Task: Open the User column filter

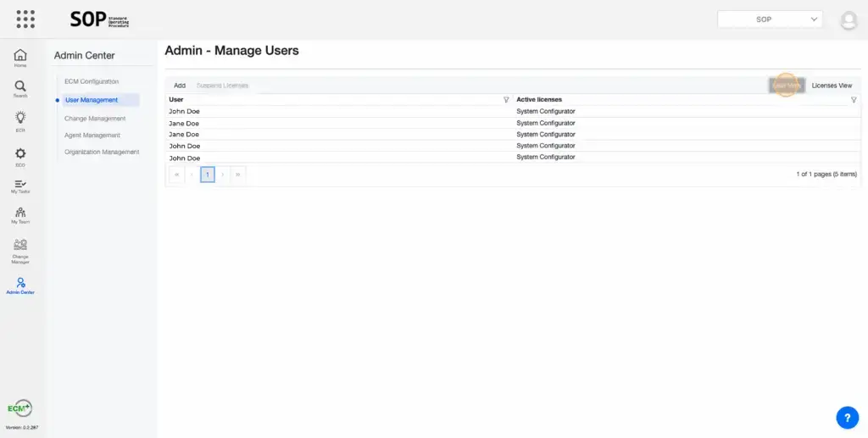Action: [x=506, y=100]
